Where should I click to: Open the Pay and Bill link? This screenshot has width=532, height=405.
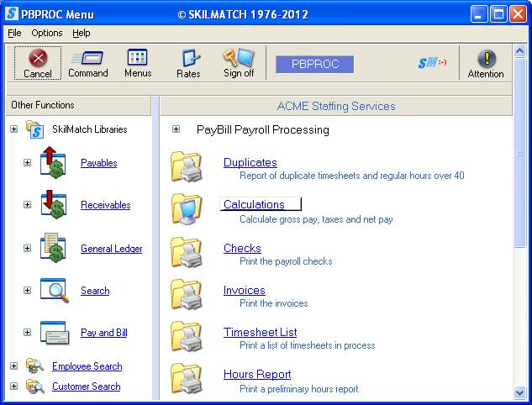pos(104,333)
